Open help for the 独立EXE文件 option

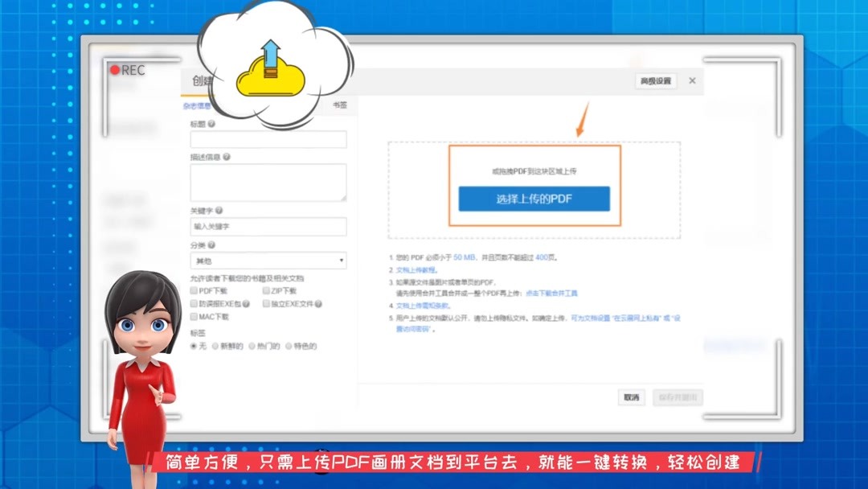tap(318, 305)
